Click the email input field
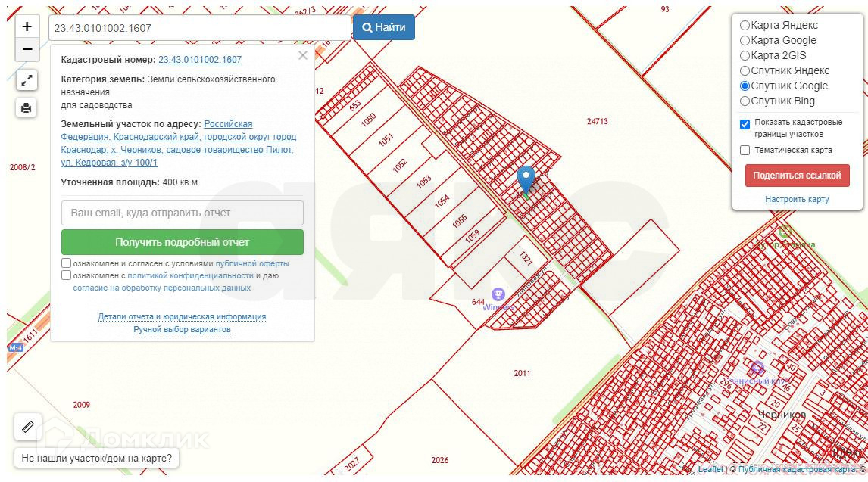Screen dimensions: 868x482 point(182,213)
